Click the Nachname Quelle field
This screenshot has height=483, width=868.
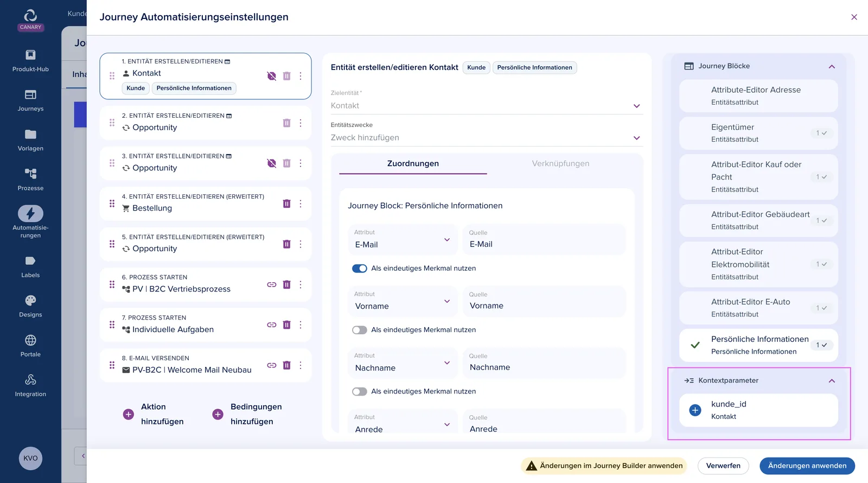pos(544,363)
